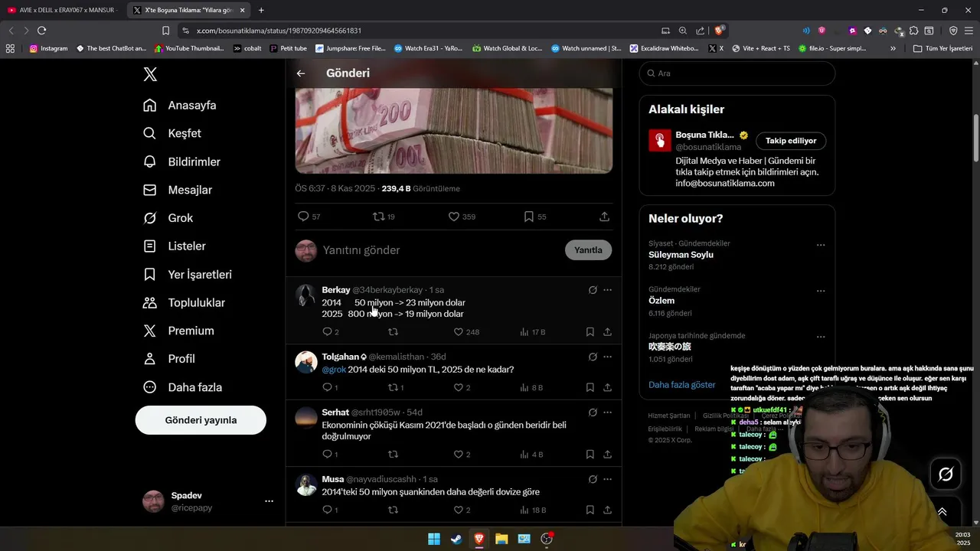Open Grok from sidebar
980x551 pixels.
pyautogui.click(x=168, y=218)
